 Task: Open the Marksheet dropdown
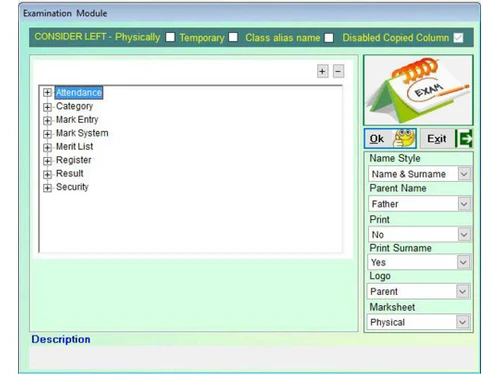(x=463, y=322)
